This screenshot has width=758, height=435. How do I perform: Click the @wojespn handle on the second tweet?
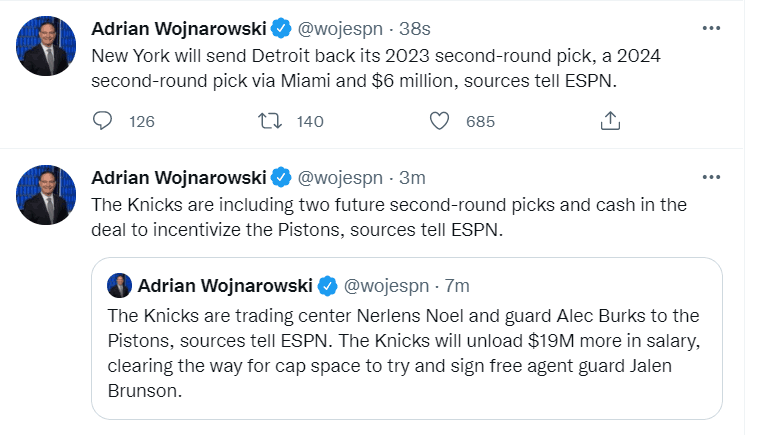[x=340, y=178]
